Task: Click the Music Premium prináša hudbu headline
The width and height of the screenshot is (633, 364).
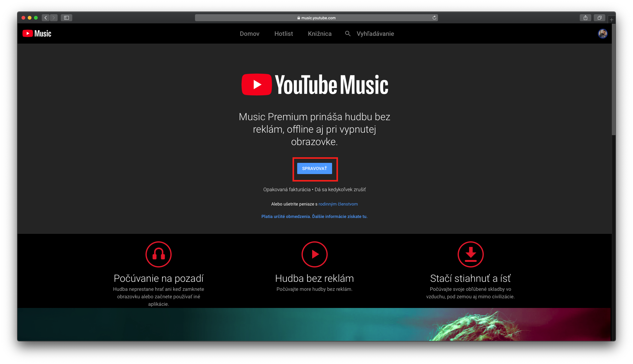Action: pyautogui.click(x=314, y=129)
